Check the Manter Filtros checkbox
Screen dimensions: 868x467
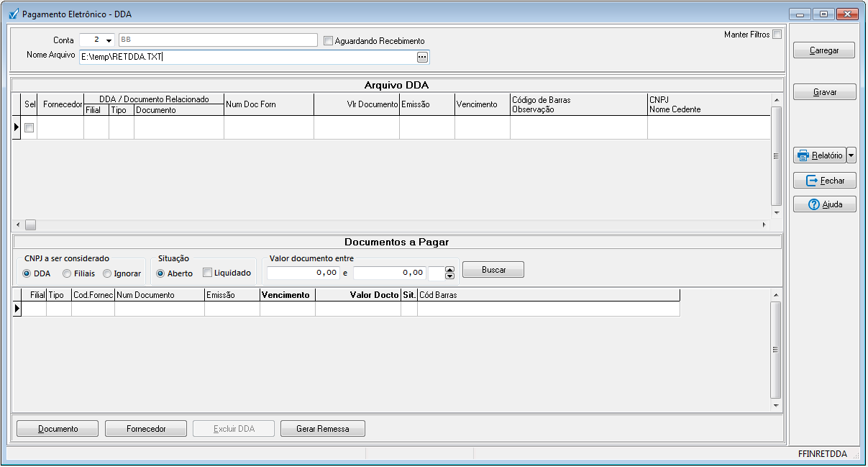tap(777, 35)
